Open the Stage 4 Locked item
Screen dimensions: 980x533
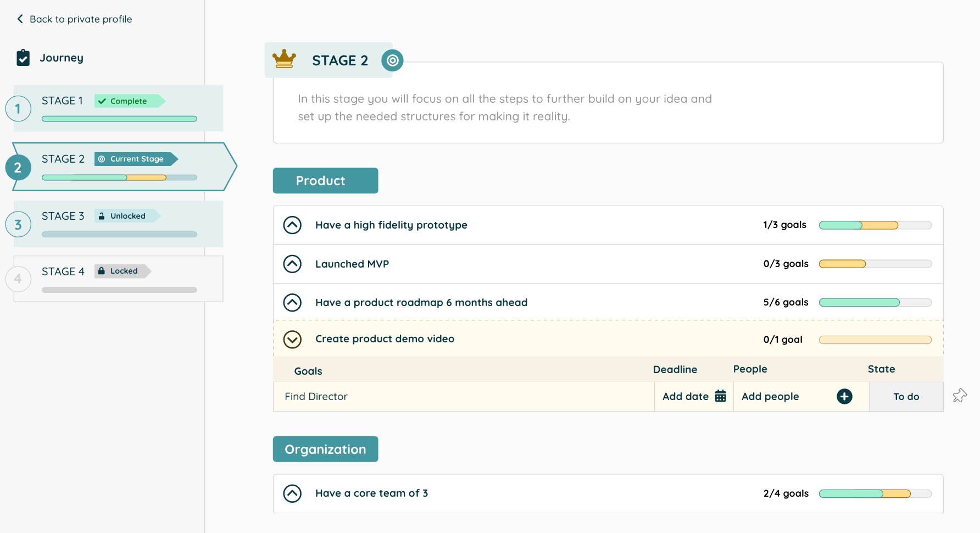(118, 278)
